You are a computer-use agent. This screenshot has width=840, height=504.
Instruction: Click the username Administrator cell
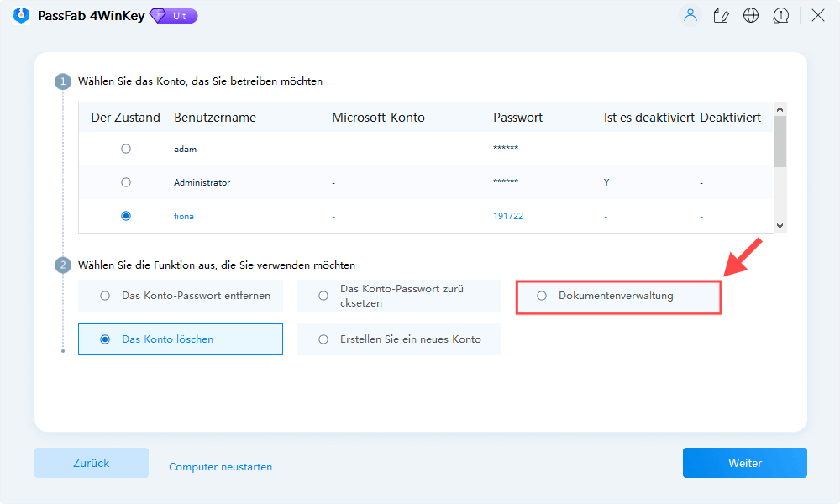click(x=202, y=182)
